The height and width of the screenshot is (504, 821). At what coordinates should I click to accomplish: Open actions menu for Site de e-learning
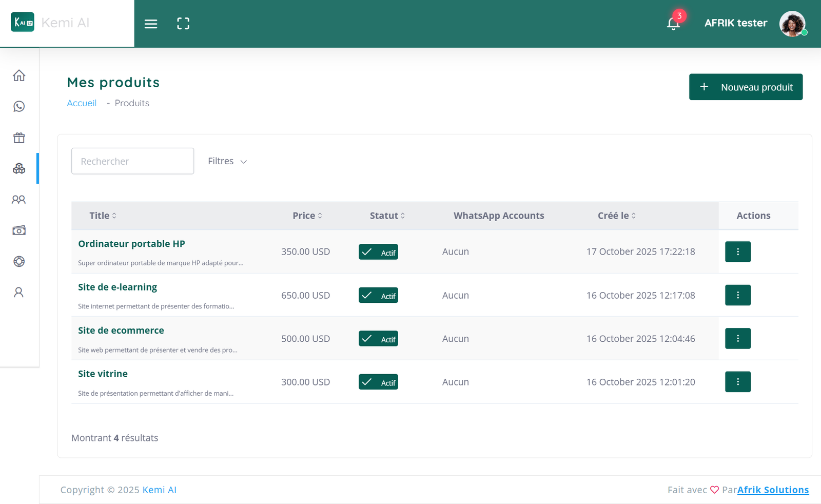(x=737, y=295)
